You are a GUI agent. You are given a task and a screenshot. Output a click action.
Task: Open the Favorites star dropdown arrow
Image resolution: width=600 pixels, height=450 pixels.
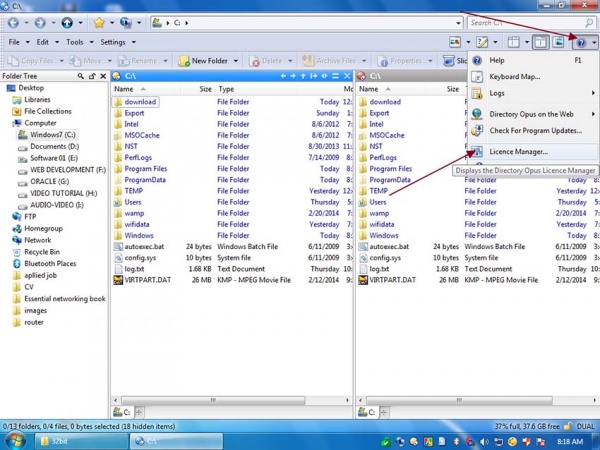pos(113,21)
